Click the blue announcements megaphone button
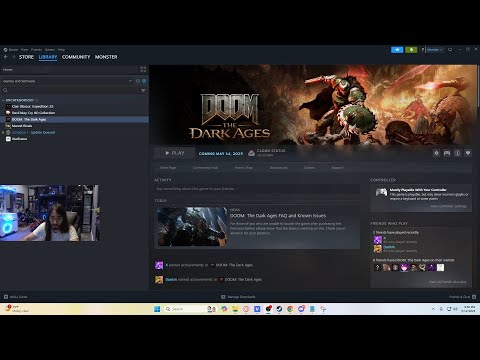This screenshot has width=480, height=360. coord(397,50)
